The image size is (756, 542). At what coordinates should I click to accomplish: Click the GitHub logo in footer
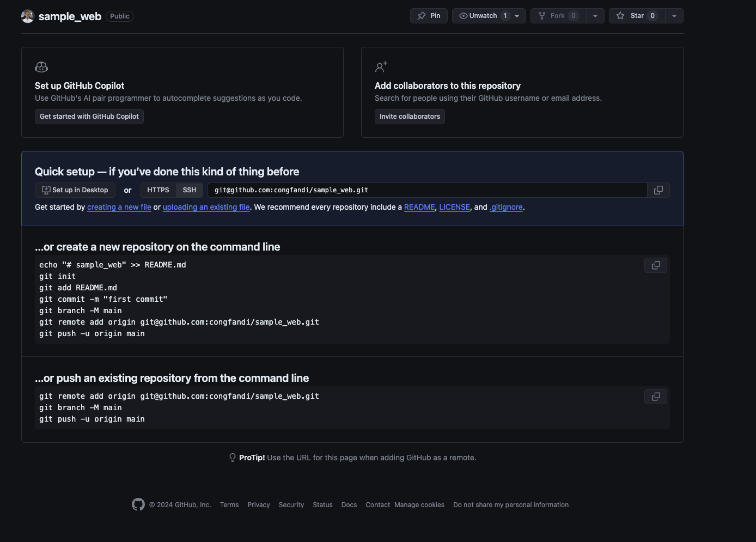[138, 505]
